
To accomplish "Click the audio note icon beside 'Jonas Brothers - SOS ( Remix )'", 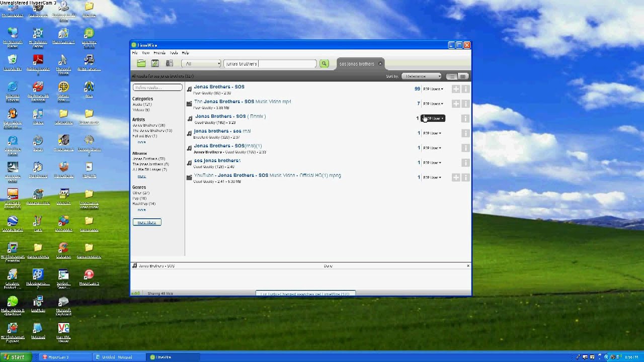I will pos(190,119).
